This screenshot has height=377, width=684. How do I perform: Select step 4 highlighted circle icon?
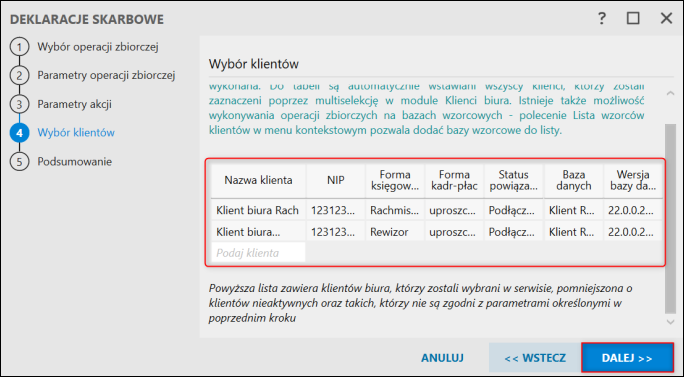[19, 133]
